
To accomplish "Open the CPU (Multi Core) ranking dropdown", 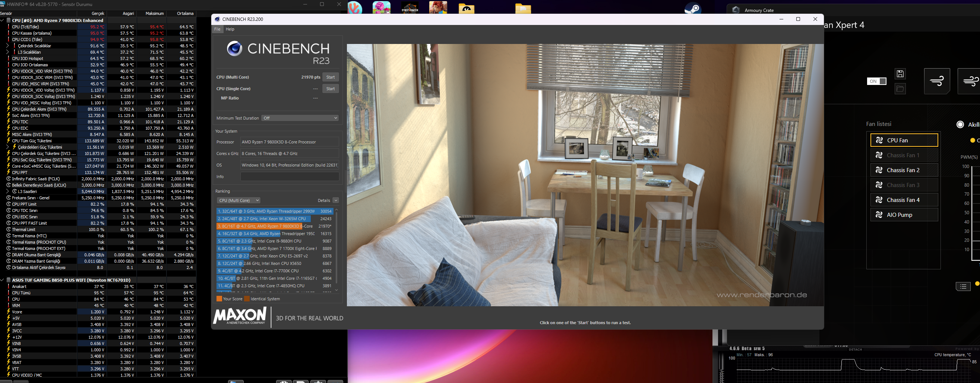I will [x=238, y=200].
